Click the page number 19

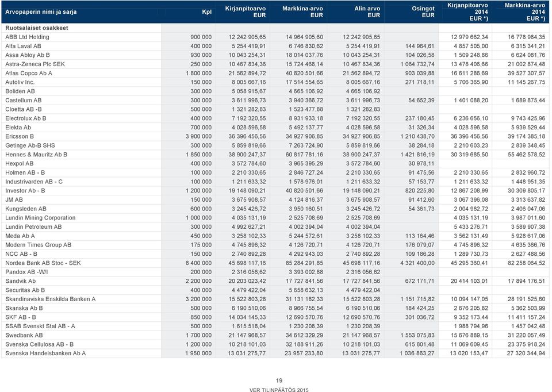[279, 381]
